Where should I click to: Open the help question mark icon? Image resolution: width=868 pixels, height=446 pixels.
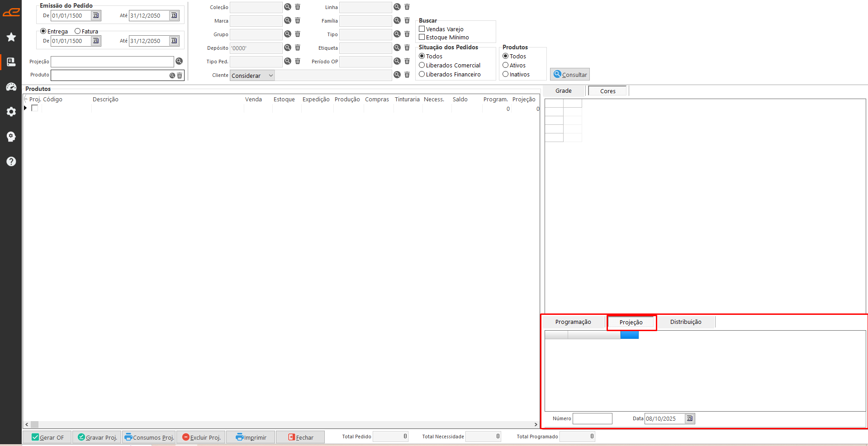click(x=11, y=161)
